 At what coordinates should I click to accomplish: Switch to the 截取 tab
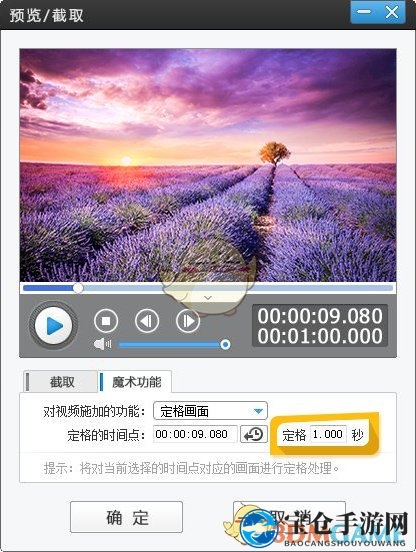[x=61, y=382]
